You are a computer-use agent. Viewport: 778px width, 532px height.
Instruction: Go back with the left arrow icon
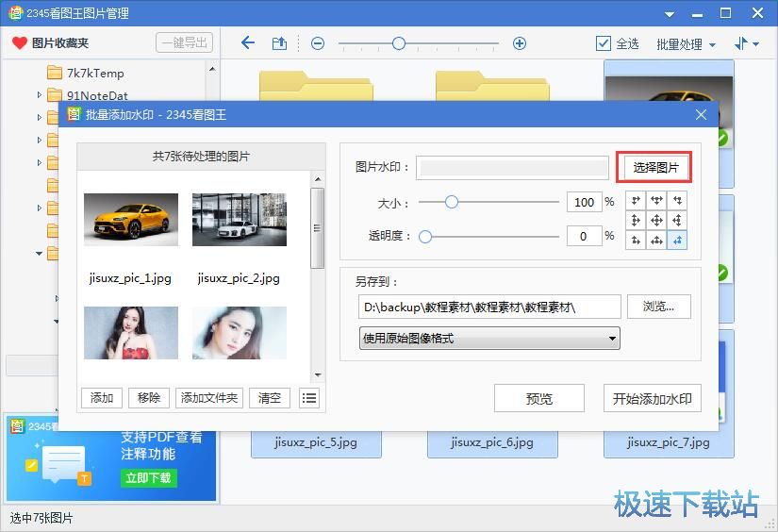point(248,43)
